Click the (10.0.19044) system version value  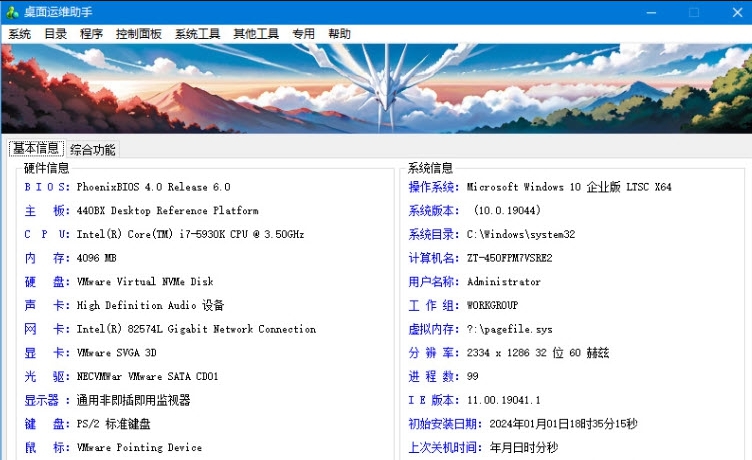507,211
